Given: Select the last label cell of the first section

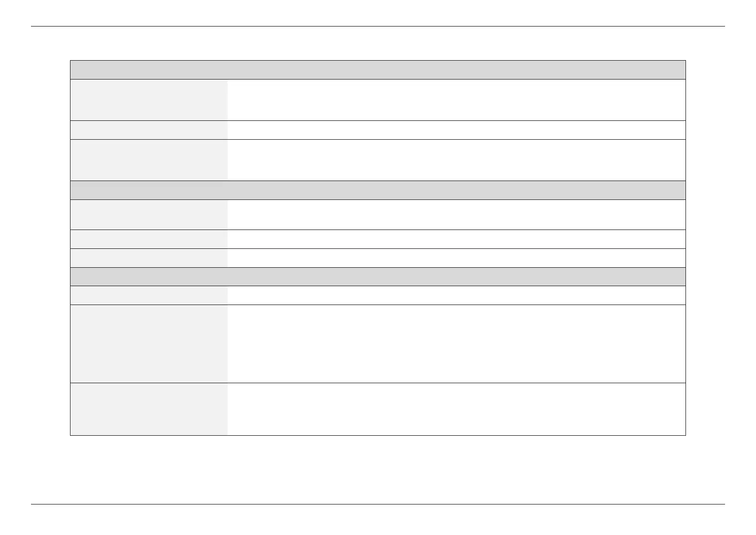Looking at the screenshot, I should coord(149,160).
